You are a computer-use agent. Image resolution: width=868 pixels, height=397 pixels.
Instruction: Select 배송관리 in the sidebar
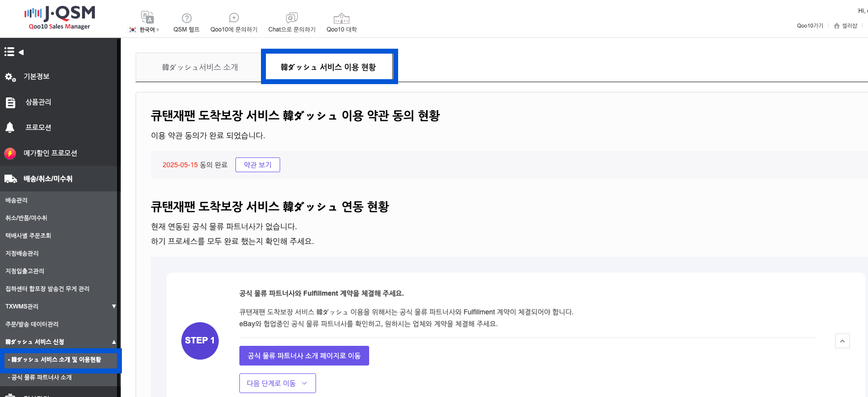point(17,200)
